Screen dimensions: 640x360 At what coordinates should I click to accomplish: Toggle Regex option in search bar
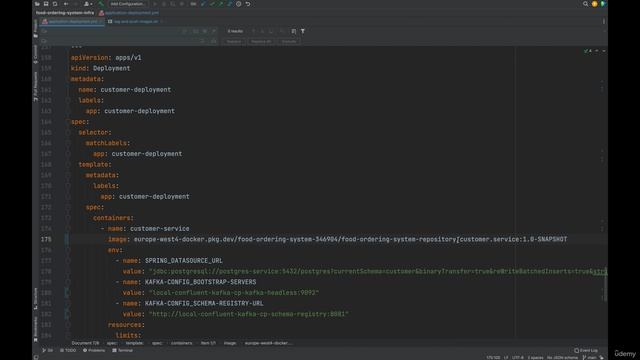[x=214, y=31]
